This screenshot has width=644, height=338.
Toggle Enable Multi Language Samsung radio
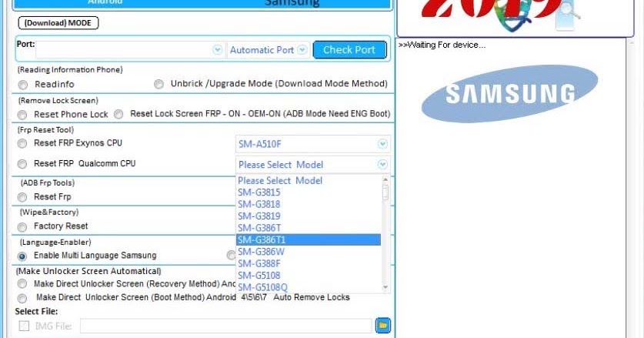pos(22,256)
